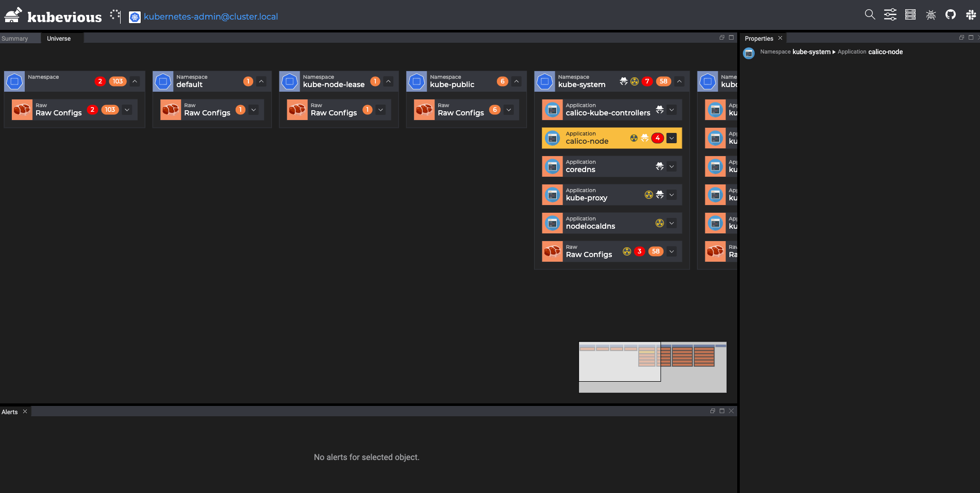Click the calico-kube-controllers application icon

tap(553, 110)
